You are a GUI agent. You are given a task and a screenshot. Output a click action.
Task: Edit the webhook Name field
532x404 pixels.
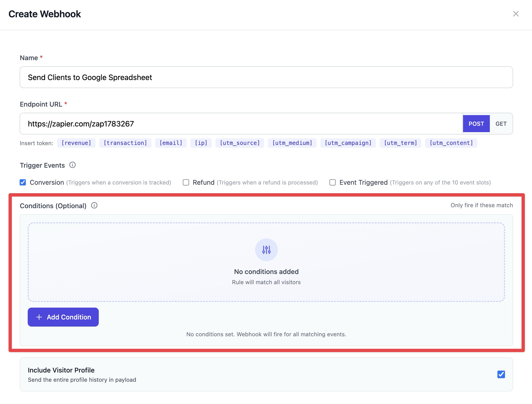(266, 77)
